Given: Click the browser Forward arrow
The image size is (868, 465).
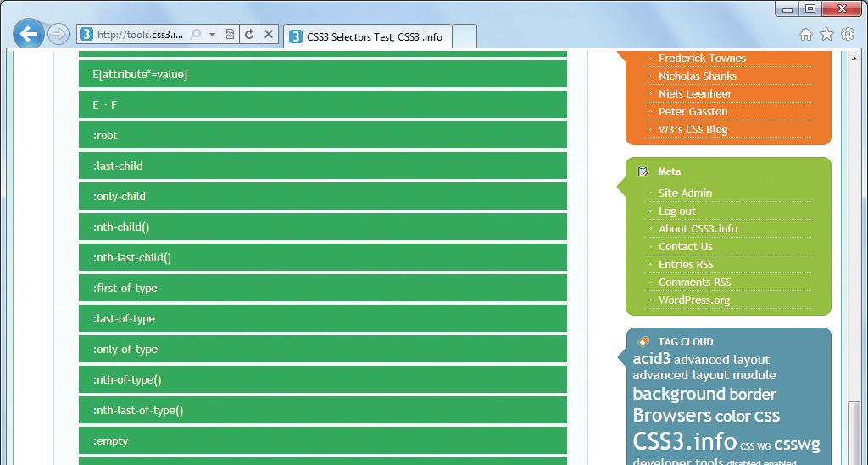Looking at the screenshot, I should tap(58, 34).
